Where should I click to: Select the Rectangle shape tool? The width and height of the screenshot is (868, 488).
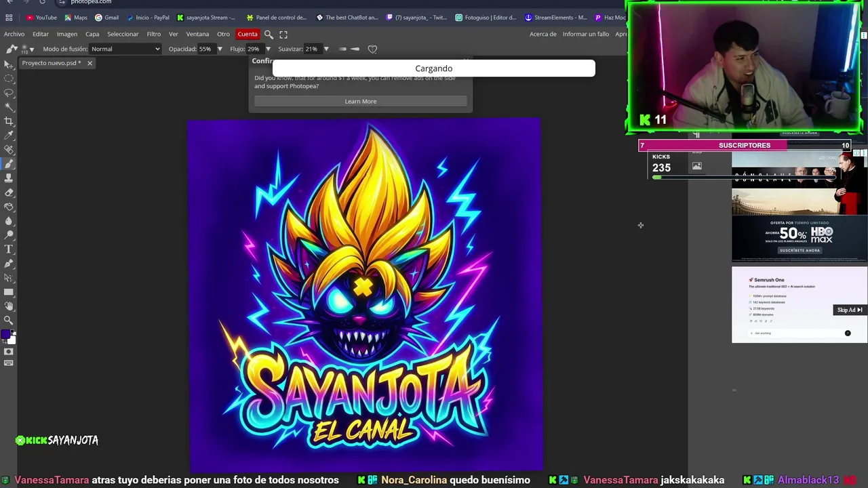9,291
